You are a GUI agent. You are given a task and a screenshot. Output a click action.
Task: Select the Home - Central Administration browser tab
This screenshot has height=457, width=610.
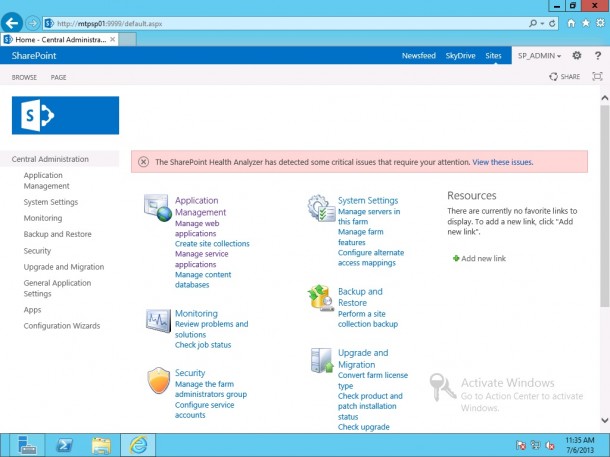pos(60,39)
